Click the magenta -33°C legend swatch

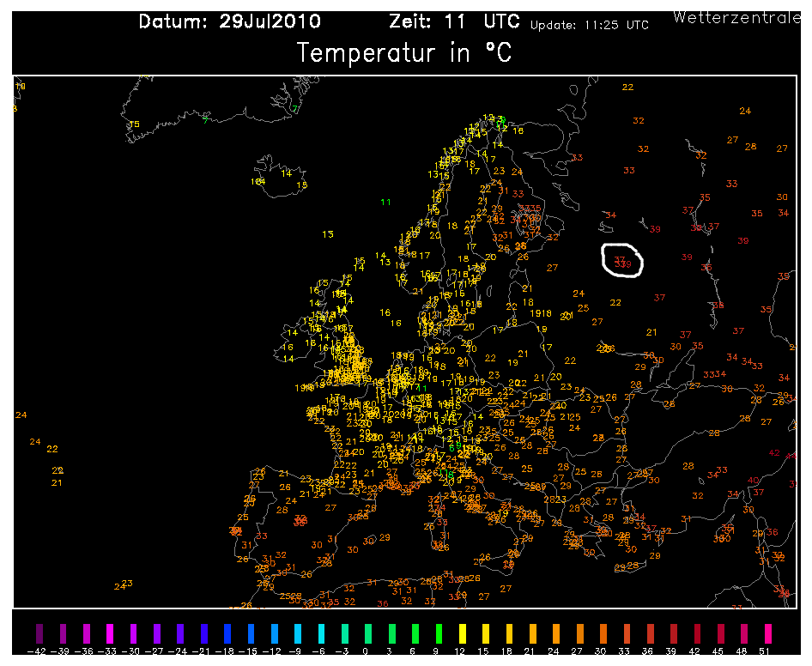tap(110, 634)
